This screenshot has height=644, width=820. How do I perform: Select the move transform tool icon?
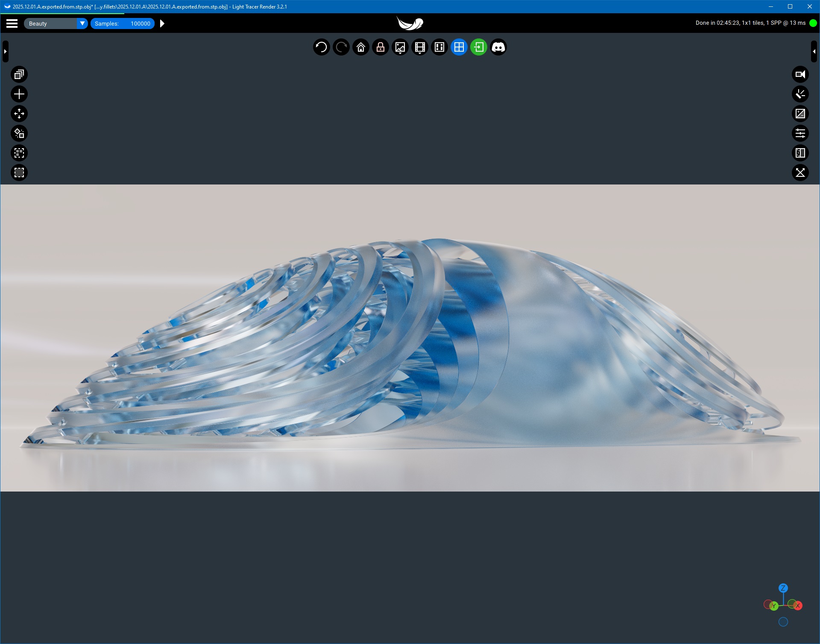pyautogui.click(x=19, y=114)
